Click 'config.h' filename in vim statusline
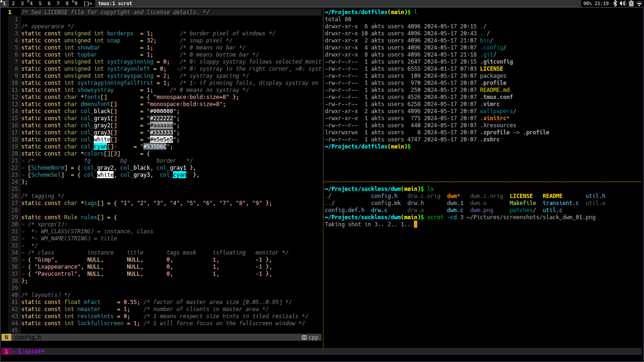Viewport: 644px width, 362px height. click(x=28, y=337)
